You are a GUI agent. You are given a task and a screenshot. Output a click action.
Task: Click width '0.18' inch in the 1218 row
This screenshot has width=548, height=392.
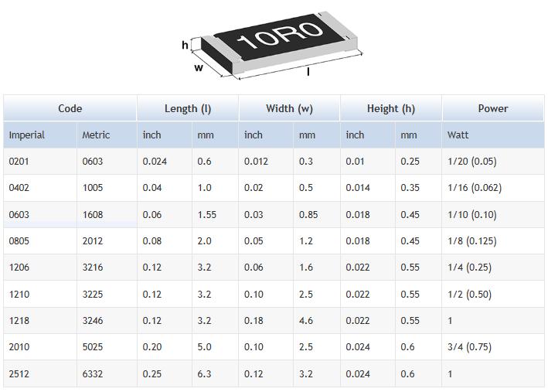tap(254, 321)
